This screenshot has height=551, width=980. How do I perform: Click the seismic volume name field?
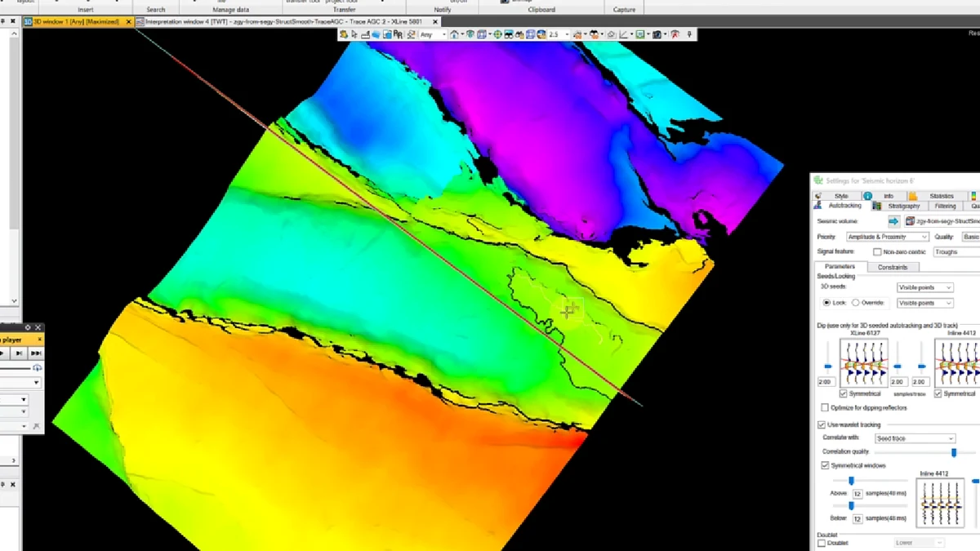(x=942, y=221)
